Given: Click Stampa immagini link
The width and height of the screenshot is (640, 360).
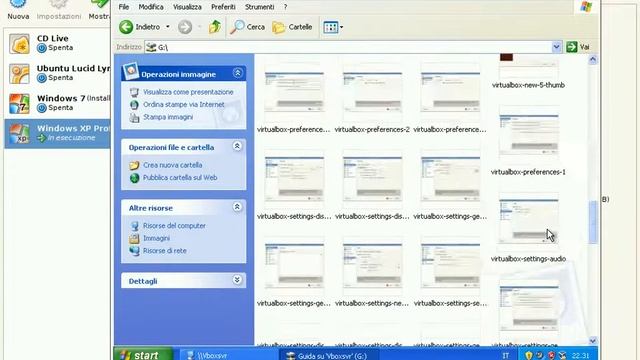Looking at the screenshot, I should pyautogui.click(x=168, y=117).
